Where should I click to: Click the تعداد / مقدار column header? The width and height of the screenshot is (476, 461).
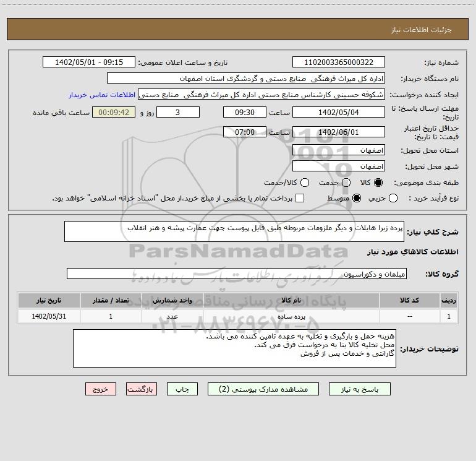click(x=111, y=300)
